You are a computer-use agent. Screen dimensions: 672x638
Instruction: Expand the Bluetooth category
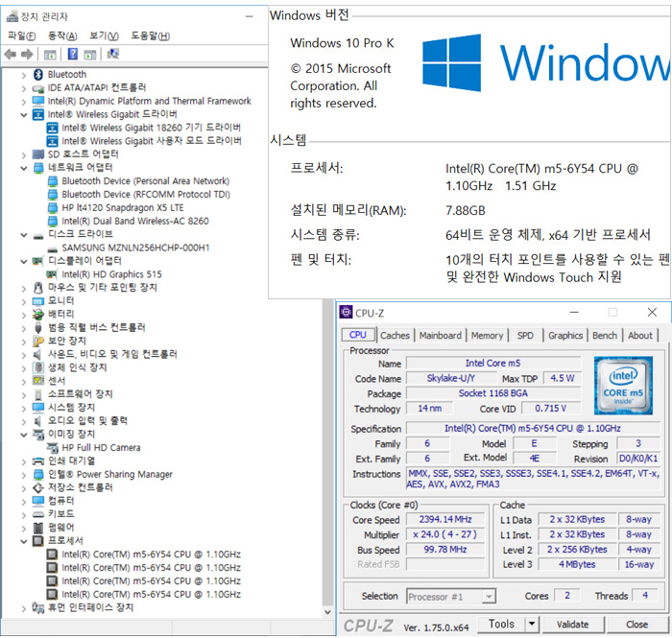[24, 76]
